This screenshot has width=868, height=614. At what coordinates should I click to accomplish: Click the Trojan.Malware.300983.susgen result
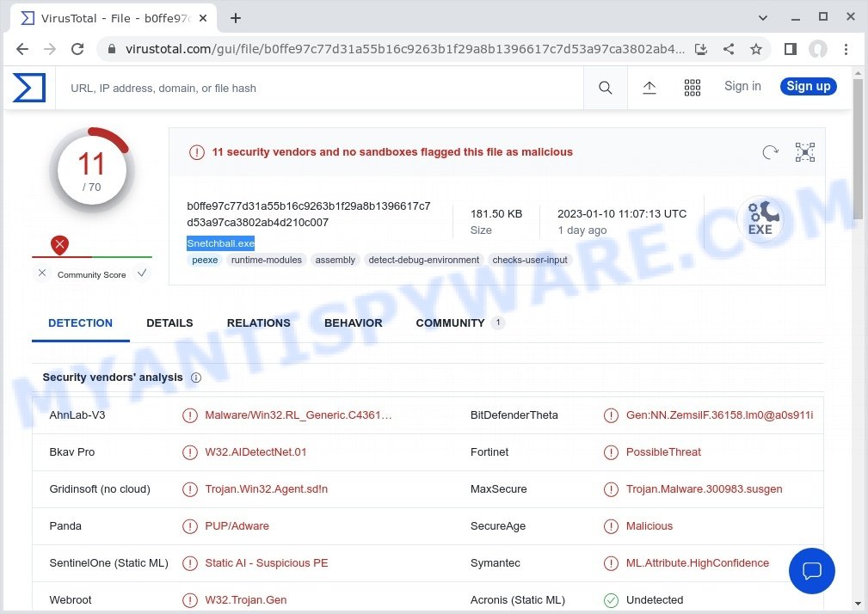pyautogui.click(x=705, y=489)
